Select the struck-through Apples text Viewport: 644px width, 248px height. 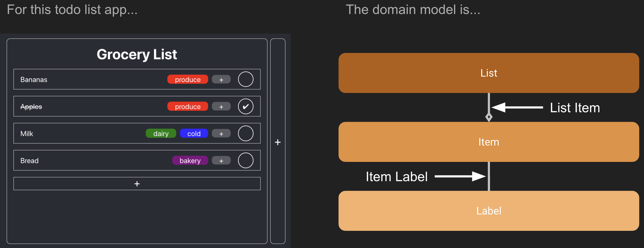pyautogui.click(x=31, y=107)
